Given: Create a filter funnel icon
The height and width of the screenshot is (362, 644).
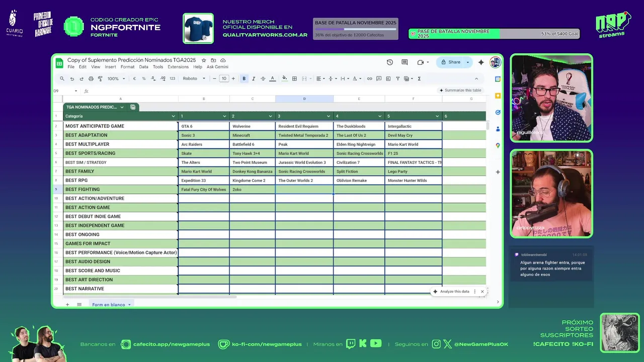Looking at the screenshot, I should 397,78.
